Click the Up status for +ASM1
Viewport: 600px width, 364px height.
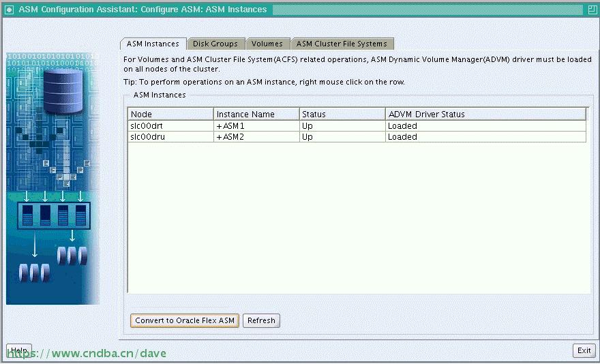point(342,126)
